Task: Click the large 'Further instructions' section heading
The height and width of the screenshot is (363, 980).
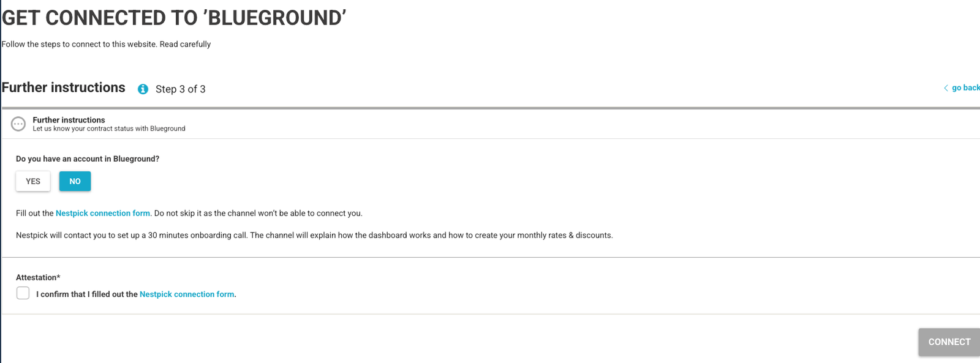Action: coord(64,88)
